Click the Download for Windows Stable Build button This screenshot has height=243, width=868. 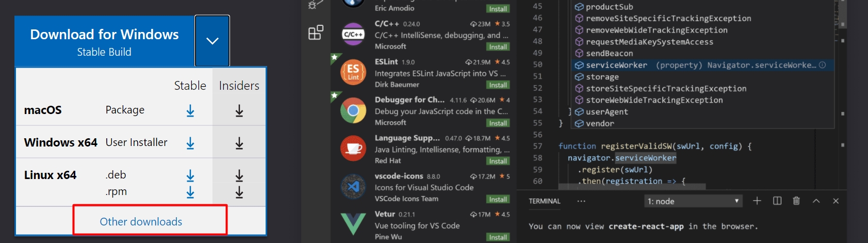105,41
